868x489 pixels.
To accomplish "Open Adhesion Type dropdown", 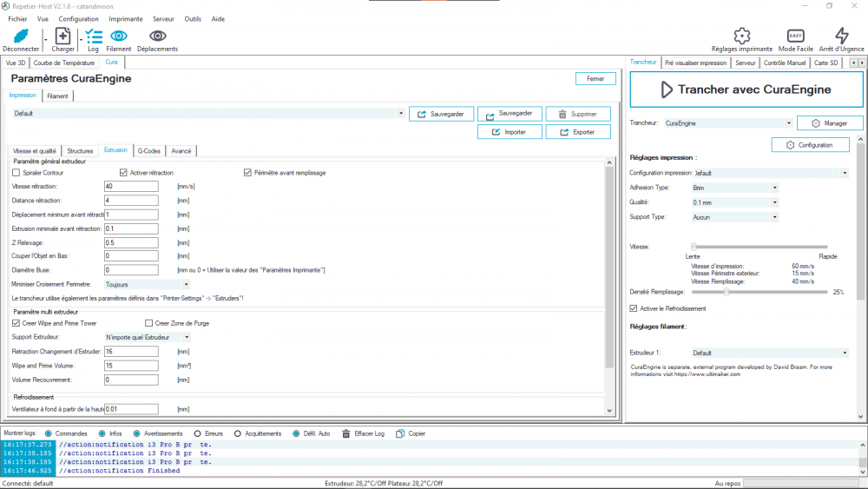I will click(x=734, y=188).
